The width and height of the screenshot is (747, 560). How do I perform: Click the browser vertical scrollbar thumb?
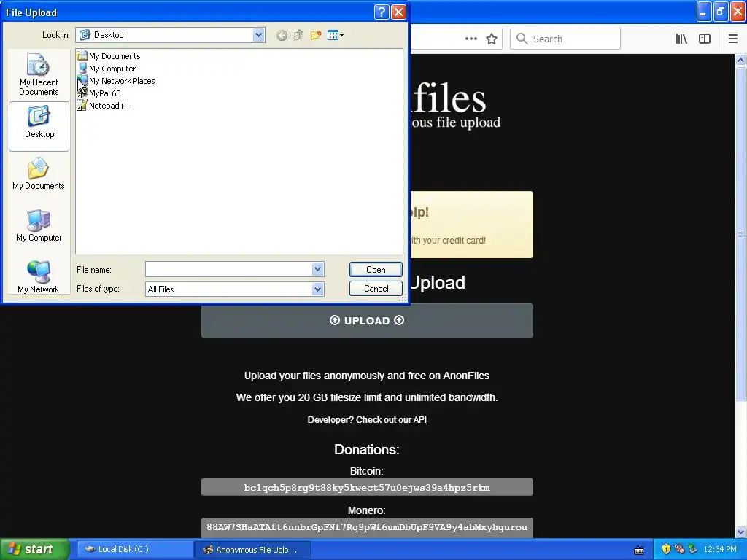click(x=740, y=233)
